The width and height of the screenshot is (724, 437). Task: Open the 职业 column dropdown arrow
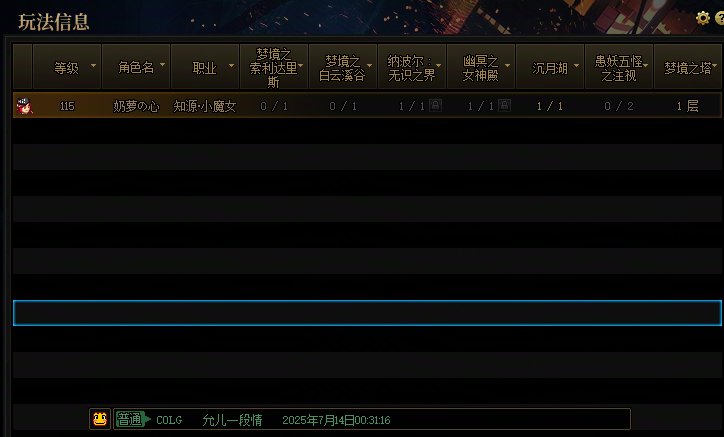(x=231, y=65)
